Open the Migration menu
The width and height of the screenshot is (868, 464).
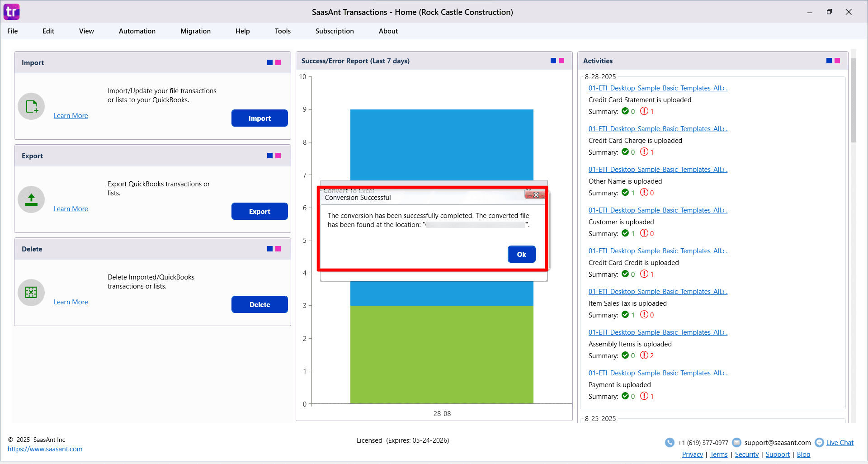[195, 31]
